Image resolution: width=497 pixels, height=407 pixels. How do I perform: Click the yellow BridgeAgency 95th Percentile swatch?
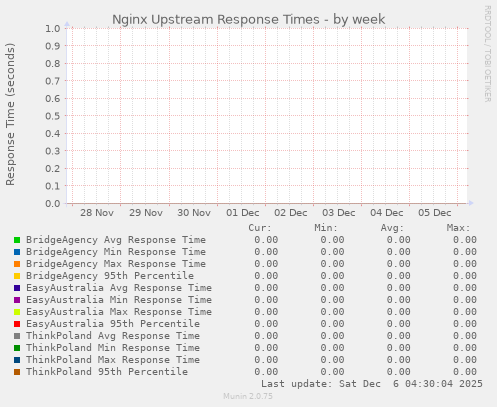click(17, 276)
